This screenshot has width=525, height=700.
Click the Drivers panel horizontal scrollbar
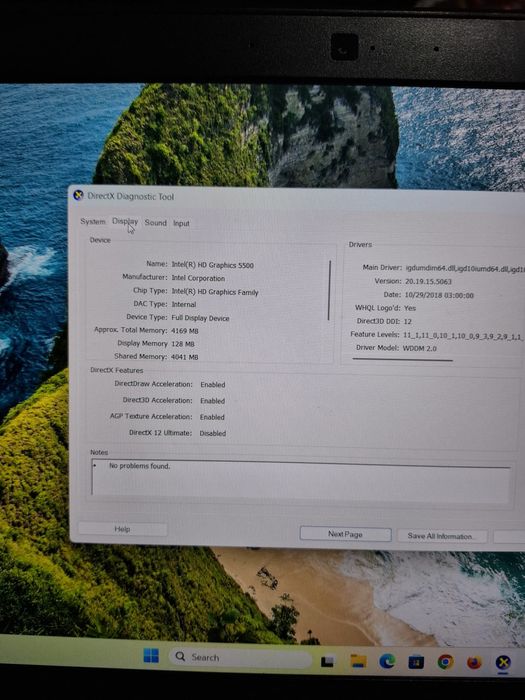tap(402, 359)
